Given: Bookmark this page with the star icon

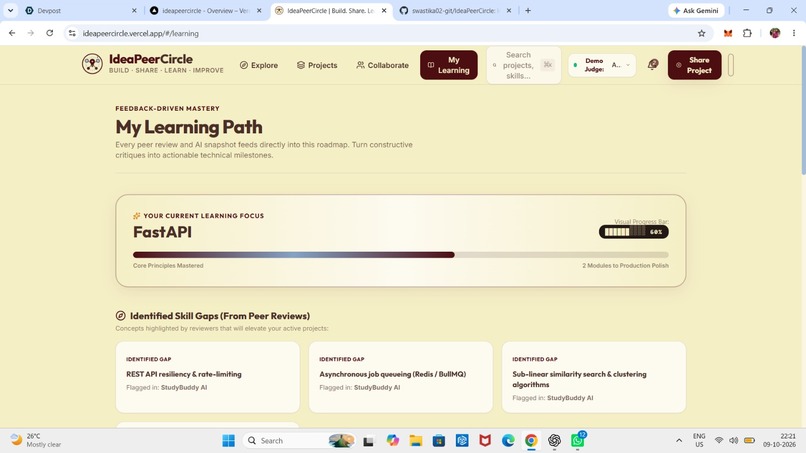Looking at the screenshot, I should tap(702, 33).
